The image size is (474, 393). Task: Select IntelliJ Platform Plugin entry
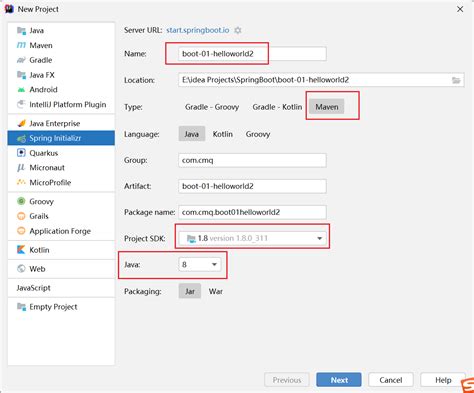click(x=61, y=104)
